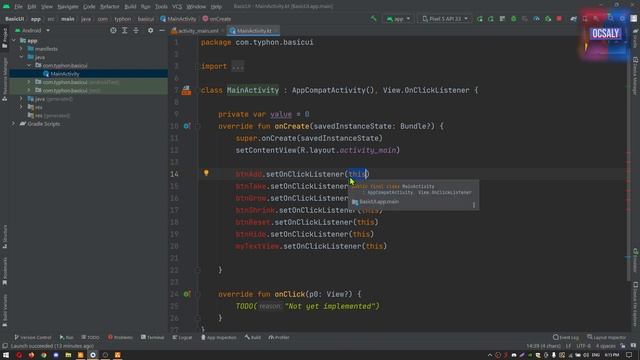Click the BasicUI.app.main link in documentation popup

tap(379, 202)
